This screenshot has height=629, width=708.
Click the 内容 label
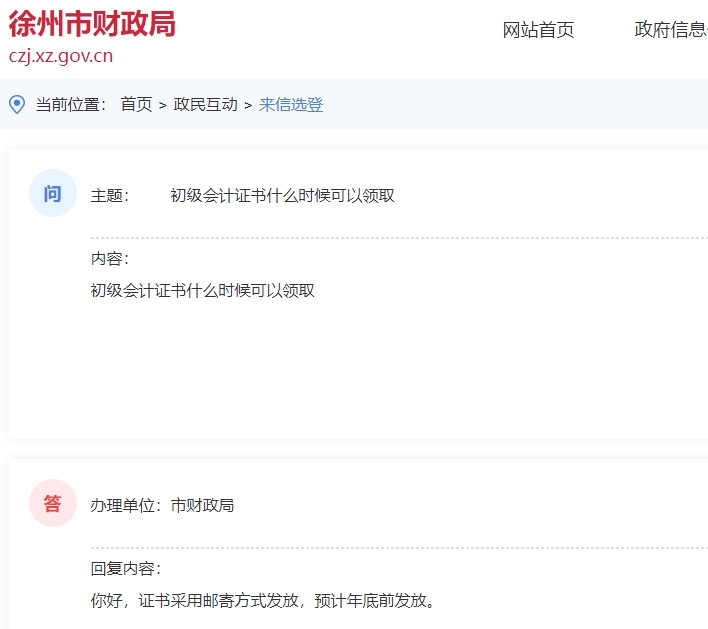click(110, 259)
